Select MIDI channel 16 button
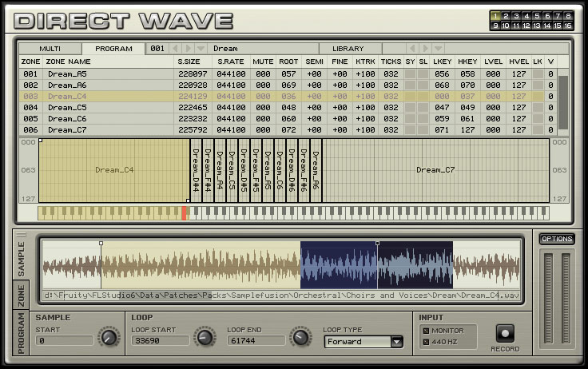This screenshot has height=369, width=588. [568, 26]
